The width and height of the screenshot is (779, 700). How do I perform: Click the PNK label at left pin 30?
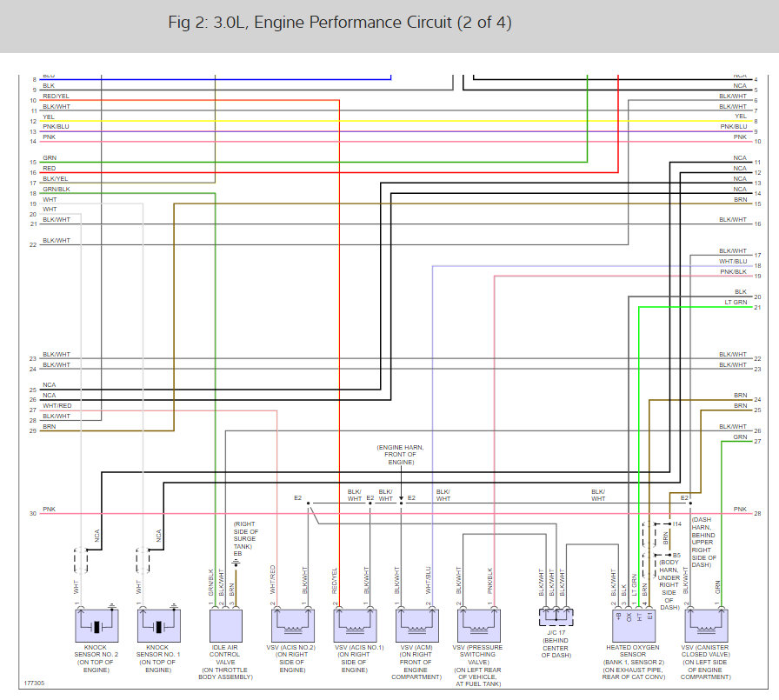[x=50, y=510]
